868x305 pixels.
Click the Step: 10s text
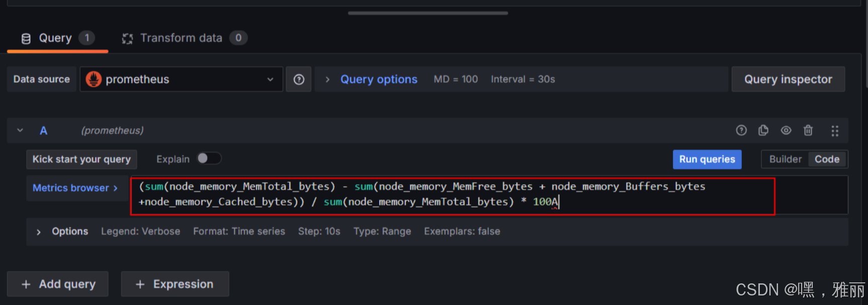tap(319, 232)
